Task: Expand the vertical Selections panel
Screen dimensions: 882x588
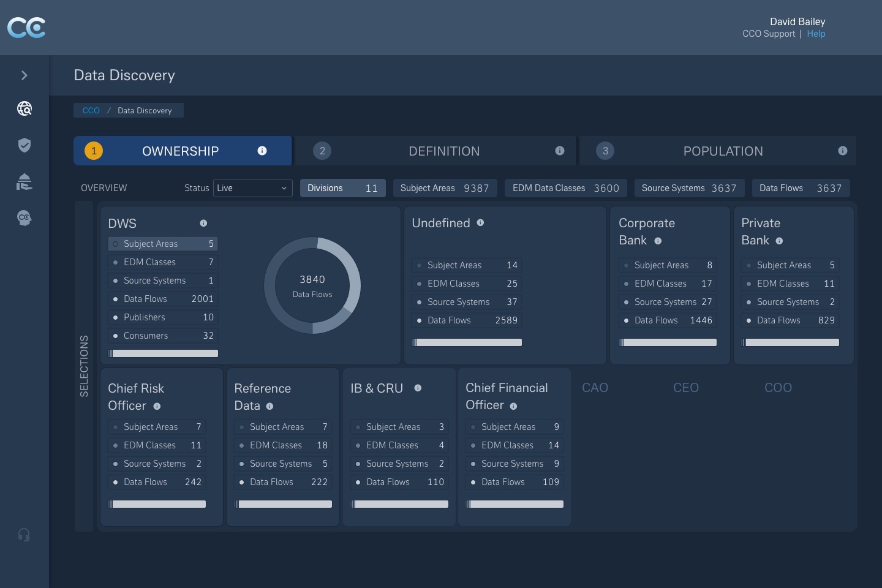Action: pos(84,366)
